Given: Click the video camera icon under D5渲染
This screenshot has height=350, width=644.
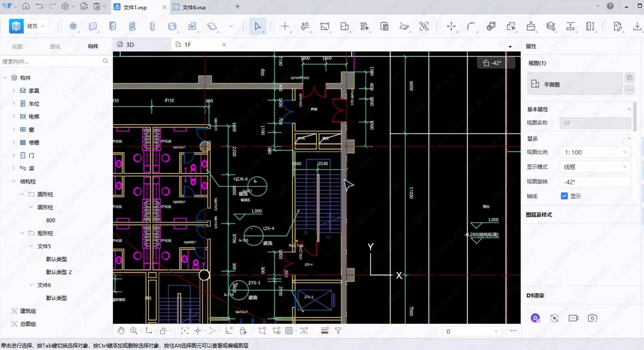Looking at the screenshot, I should pos(573,318).
